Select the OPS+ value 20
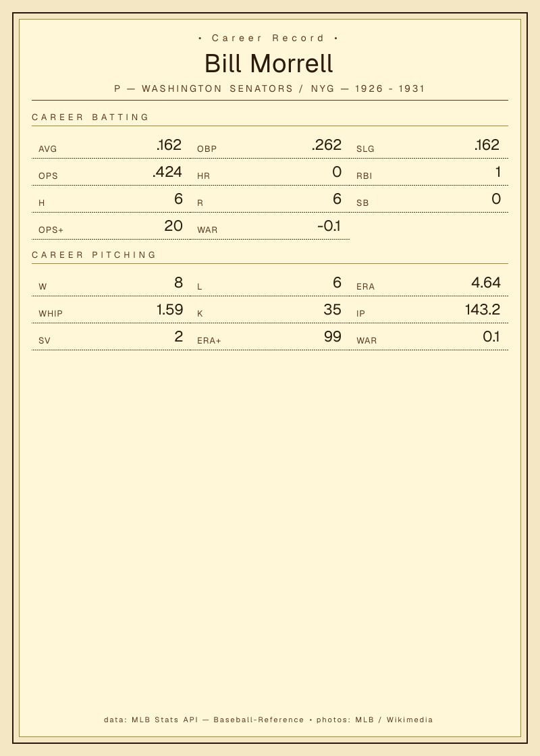This screenshot has width=540, height=756. coord(173,225)
